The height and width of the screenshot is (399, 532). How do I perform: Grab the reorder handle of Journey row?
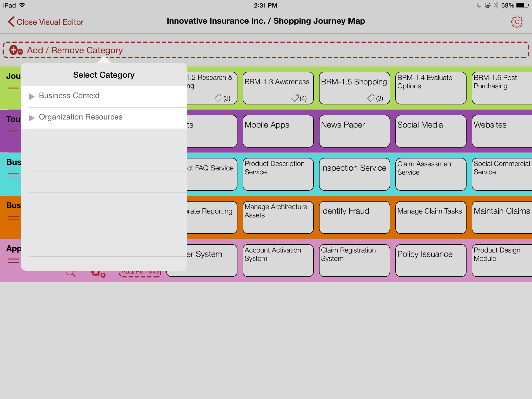(x=13, y=88)
